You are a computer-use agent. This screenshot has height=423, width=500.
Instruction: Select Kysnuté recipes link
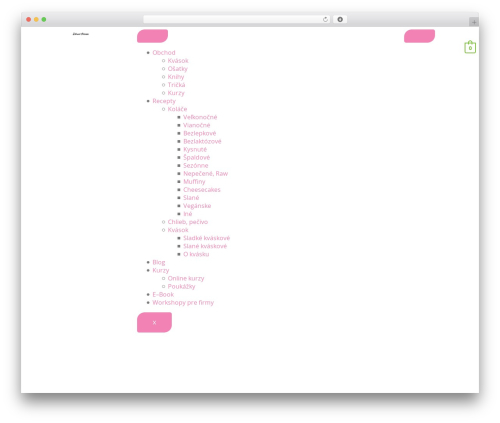tap(195, 149)
